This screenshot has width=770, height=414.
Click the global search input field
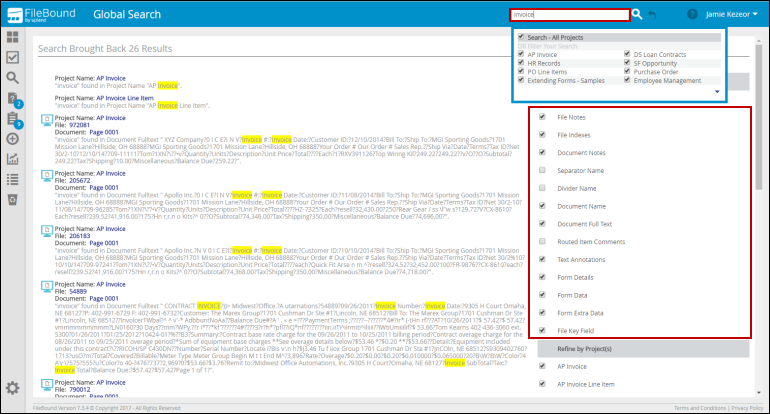570,15
